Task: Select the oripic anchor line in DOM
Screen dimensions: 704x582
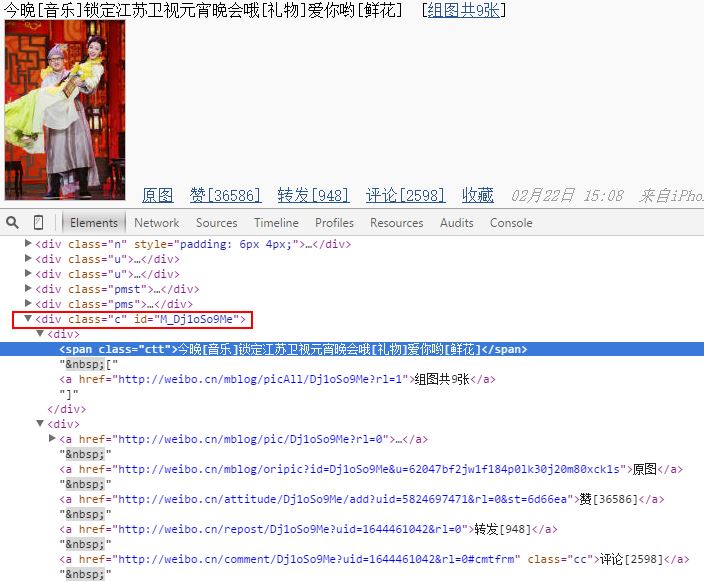Action: (x=371, y=469)
